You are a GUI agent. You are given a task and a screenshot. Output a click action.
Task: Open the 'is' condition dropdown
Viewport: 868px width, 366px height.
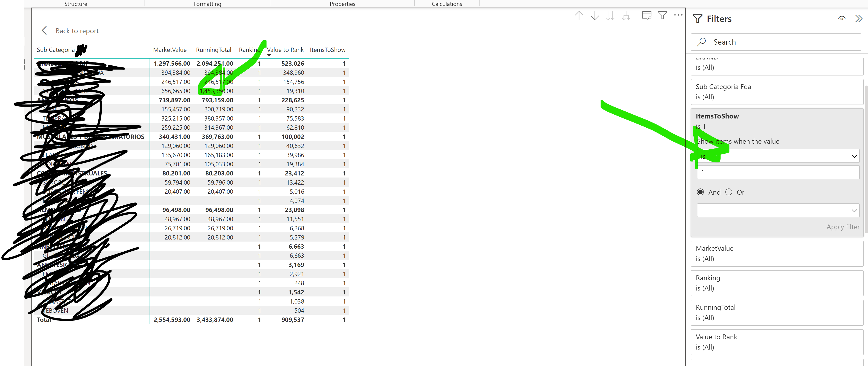click(778, 156)
